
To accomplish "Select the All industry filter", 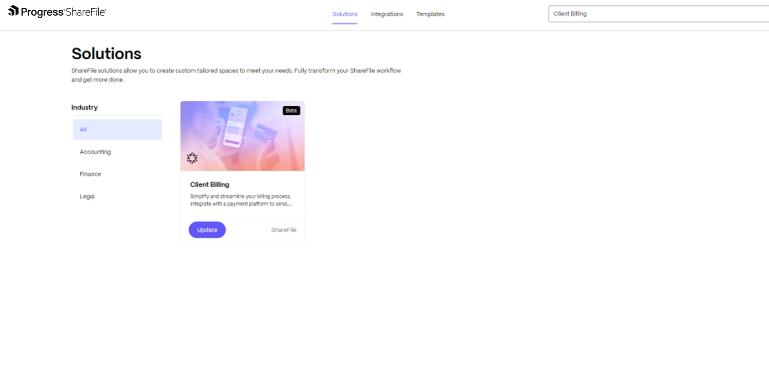I will pos(117,130).
